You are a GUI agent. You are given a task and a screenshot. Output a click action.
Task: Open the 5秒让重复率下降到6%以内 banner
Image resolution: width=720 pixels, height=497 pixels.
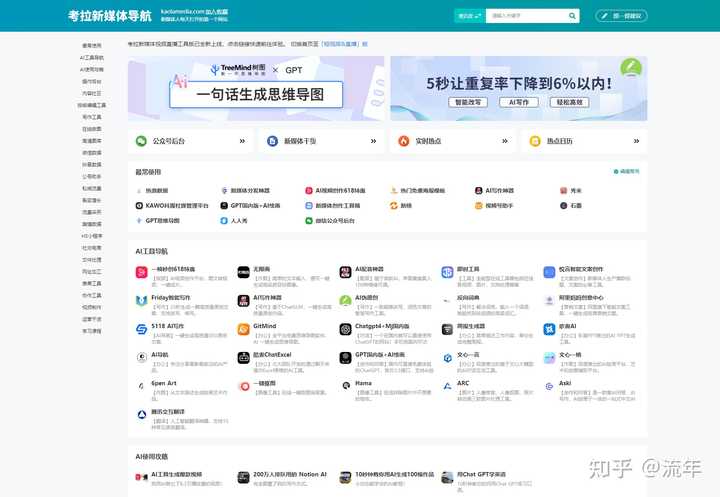[x=519, y=89]
